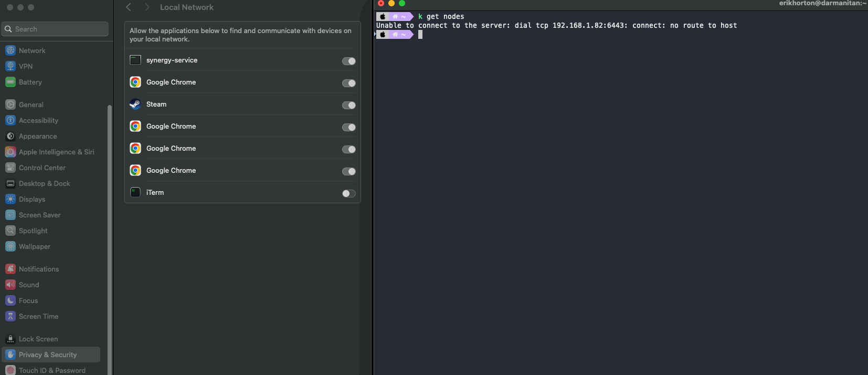Click the Steam app icon in list
Viewport: 868px width, 375px height.
135,104
